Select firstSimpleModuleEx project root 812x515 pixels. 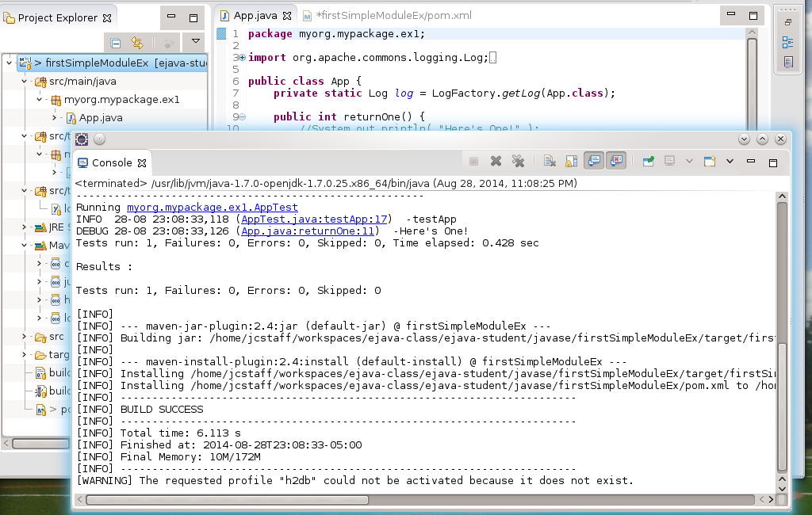113,63
